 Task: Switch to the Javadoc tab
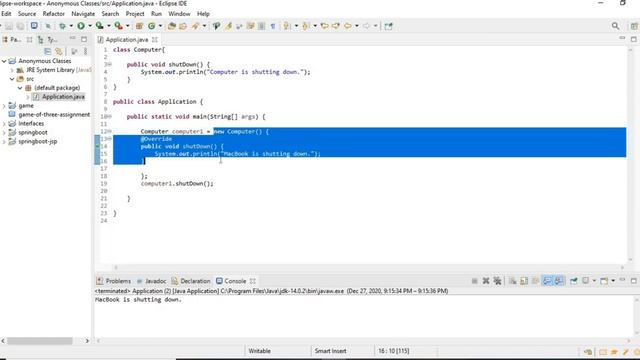point(152,281)
